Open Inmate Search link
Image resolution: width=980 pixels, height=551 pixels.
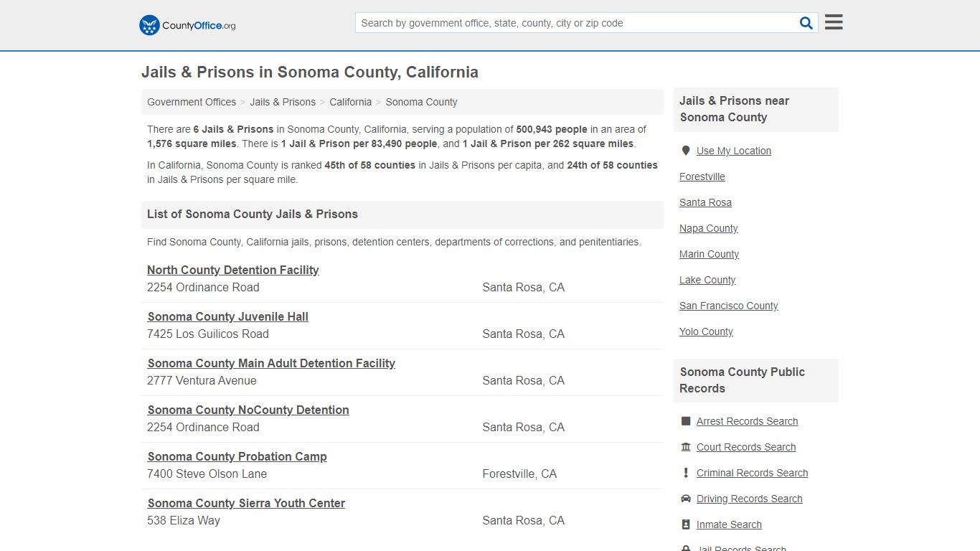click(x=729, y=524)
